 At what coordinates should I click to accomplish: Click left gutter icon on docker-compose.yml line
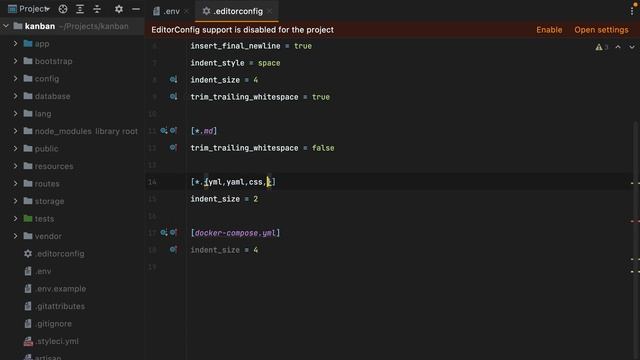coord(164,233)
